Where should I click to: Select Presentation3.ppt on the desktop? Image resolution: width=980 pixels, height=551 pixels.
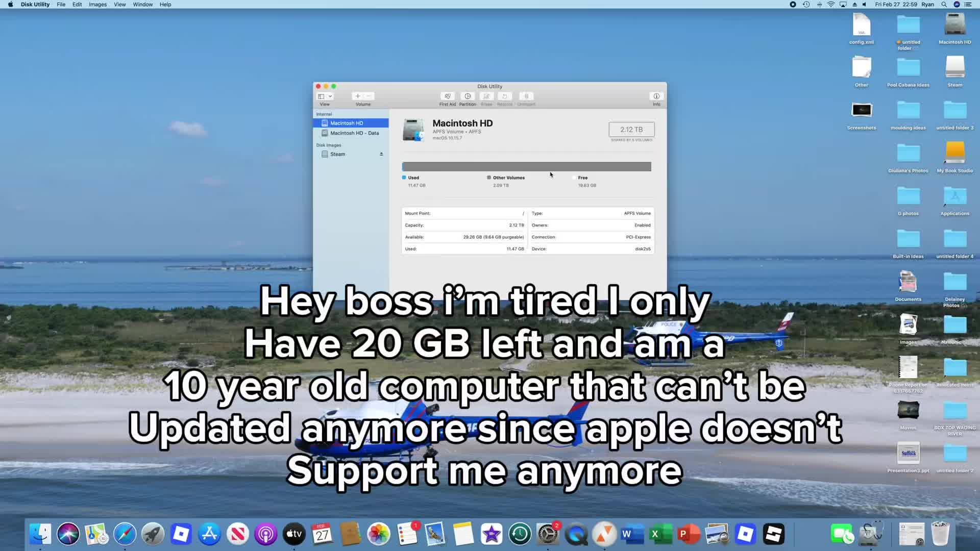tap(908, 454)
